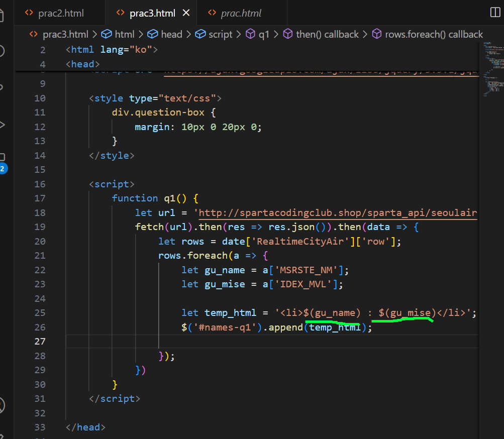
Task: Select line number 33
Action: 40,427
